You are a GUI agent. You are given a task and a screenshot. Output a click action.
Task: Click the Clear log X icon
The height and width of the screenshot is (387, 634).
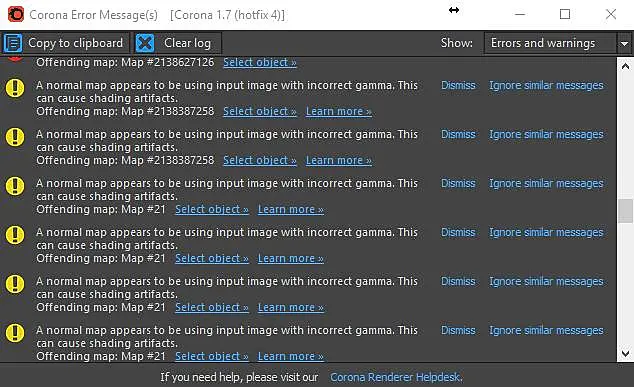click(145, 43)
